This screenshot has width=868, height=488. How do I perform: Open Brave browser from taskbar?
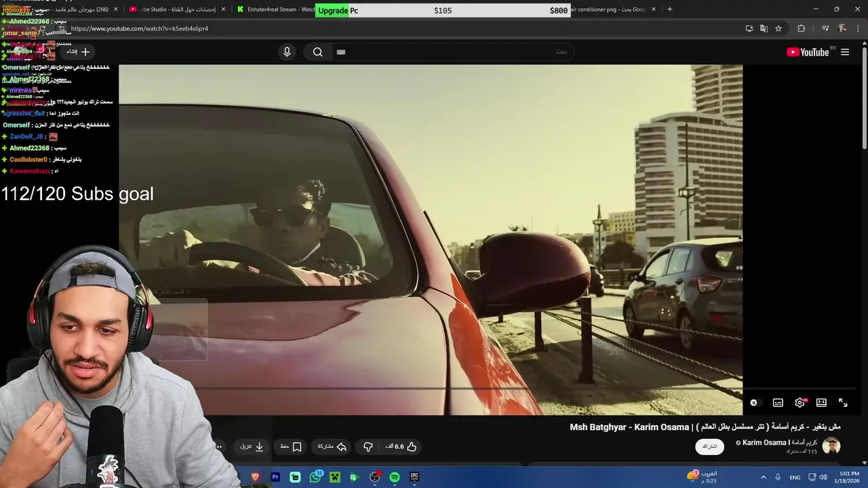click(256, 477)
